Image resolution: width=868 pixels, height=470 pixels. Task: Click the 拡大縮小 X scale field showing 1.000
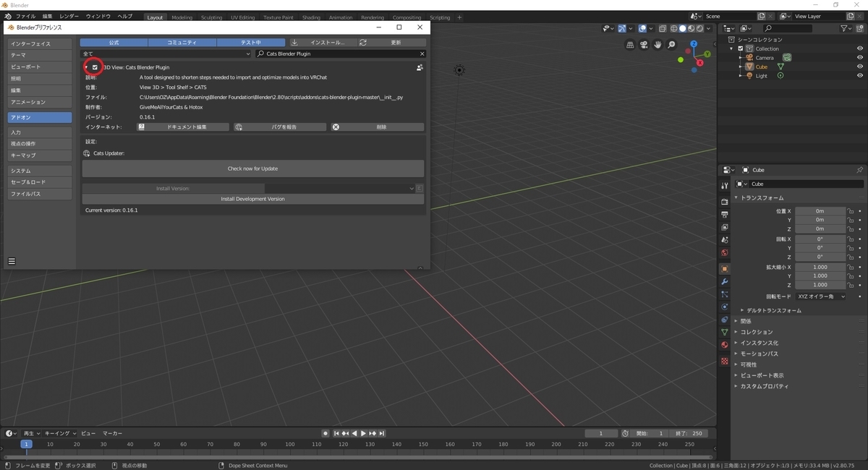point(820,267)
